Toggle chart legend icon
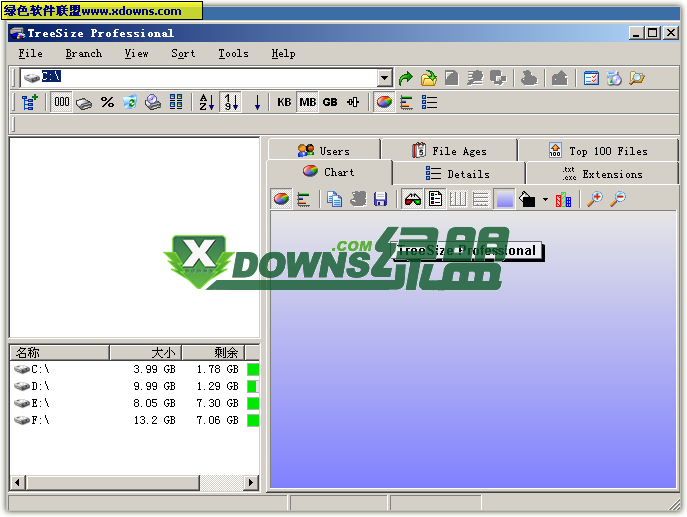This screenshot has height=517, width=687. pyautogui.click(x=435, y=199)
